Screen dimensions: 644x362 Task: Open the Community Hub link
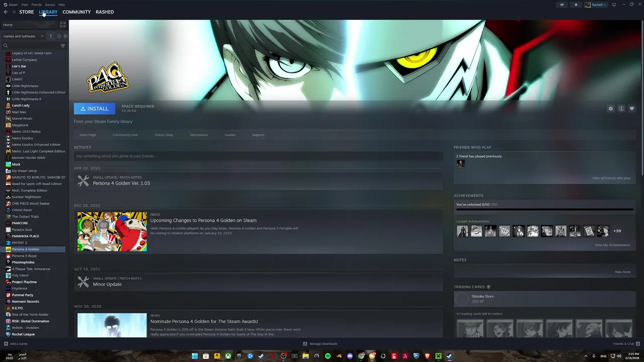125,135
